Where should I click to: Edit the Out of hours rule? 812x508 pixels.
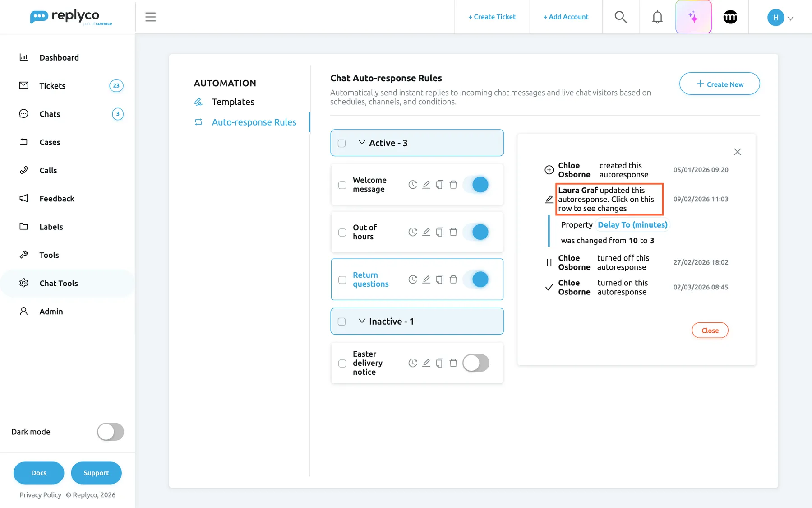click(x=426, y=232)
